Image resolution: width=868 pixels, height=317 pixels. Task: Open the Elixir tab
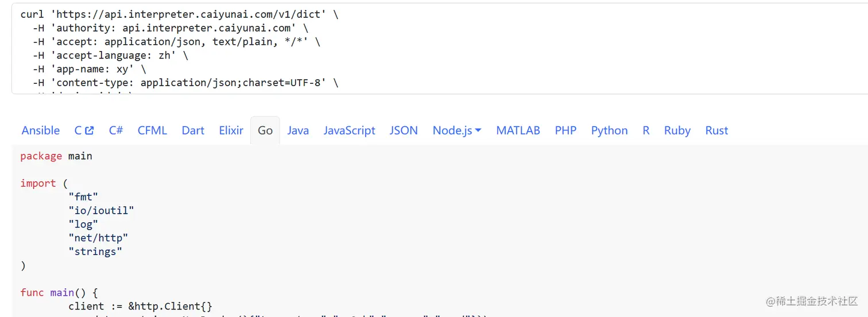tap(231, 130)
